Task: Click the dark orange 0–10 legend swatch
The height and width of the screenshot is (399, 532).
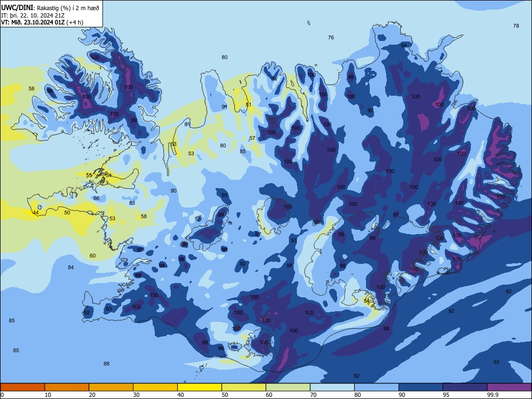Action: [22, 387]
